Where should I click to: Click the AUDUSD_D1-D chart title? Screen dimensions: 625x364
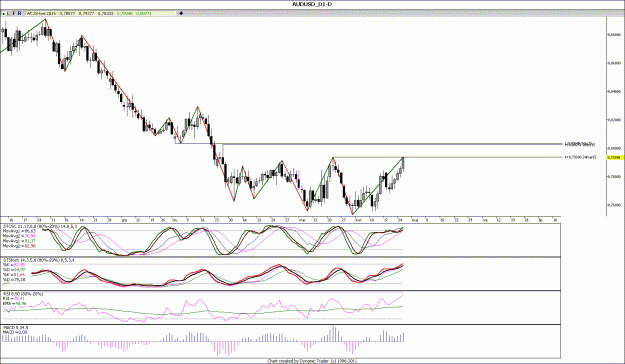point(312,4)
